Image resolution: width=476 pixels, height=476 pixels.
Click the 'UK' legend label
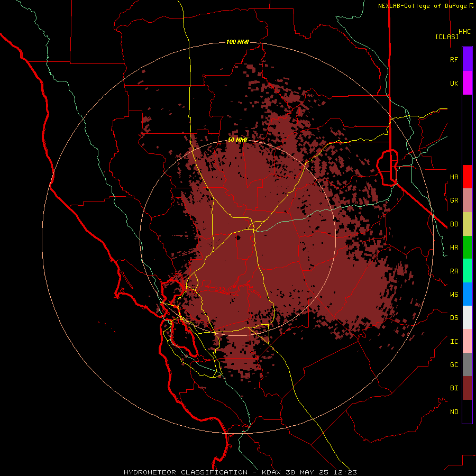[x=454, y=83]
